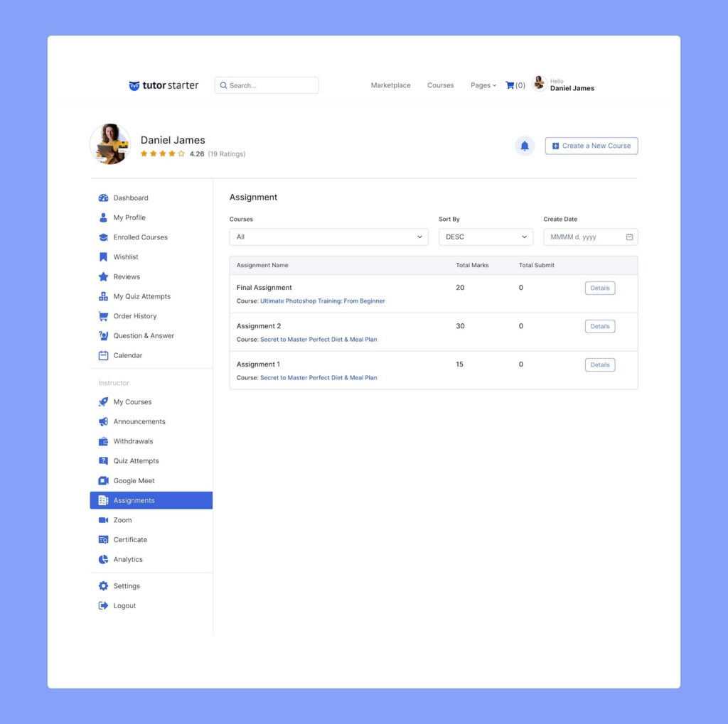Open the shopping cart
This screenshot has height=724, width=728.
coord(510,85)
